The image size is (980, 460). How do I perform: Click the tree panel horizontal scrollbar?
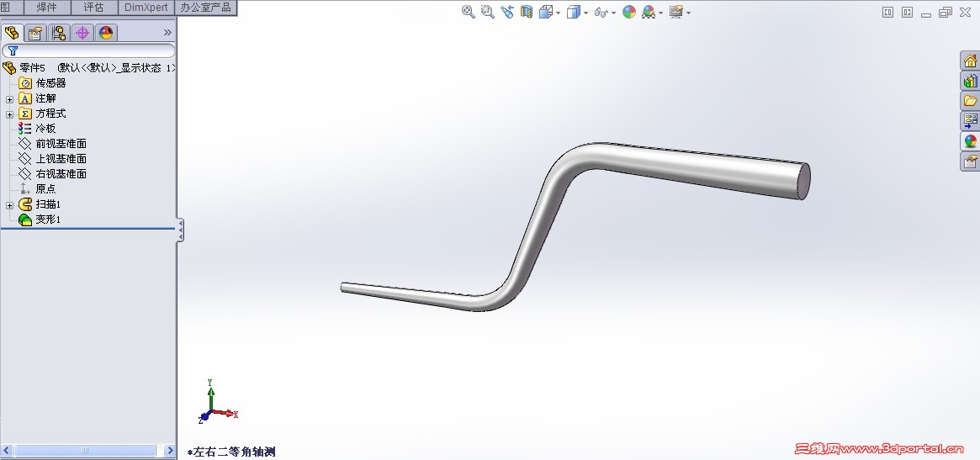coord(86,451)
